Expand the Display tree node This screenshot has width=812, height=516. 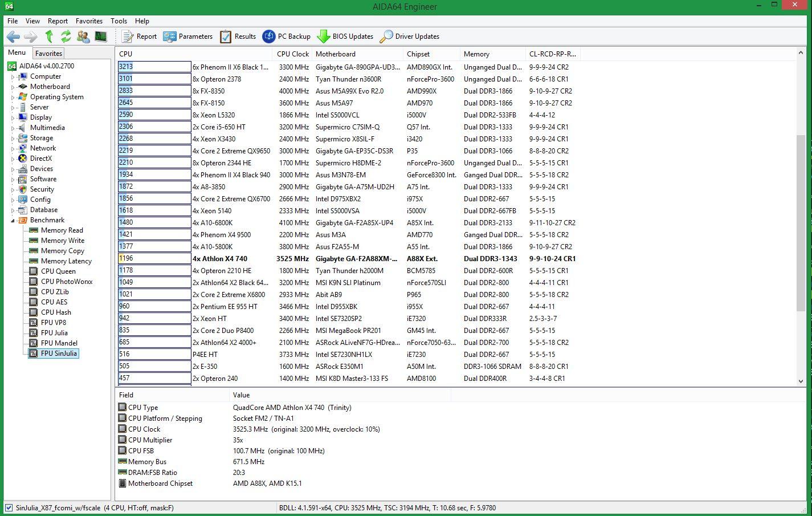click(13, 118)
